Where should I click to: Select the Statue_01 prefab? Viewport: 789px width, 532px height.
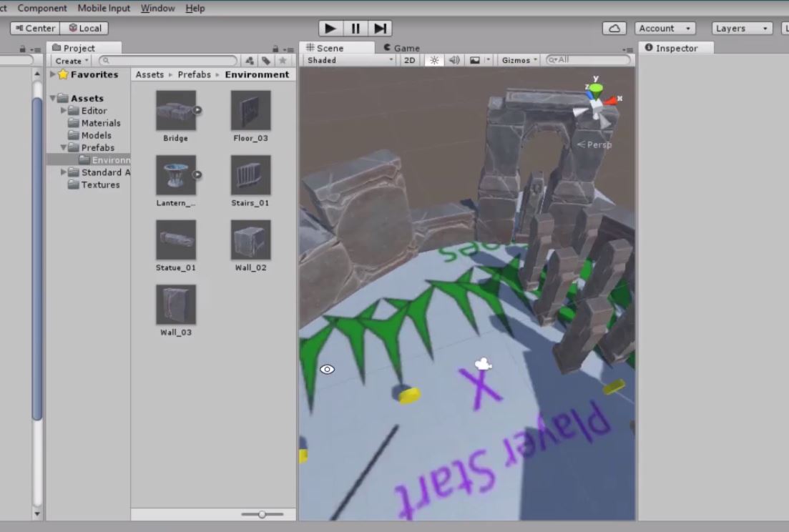coord(175,240)
